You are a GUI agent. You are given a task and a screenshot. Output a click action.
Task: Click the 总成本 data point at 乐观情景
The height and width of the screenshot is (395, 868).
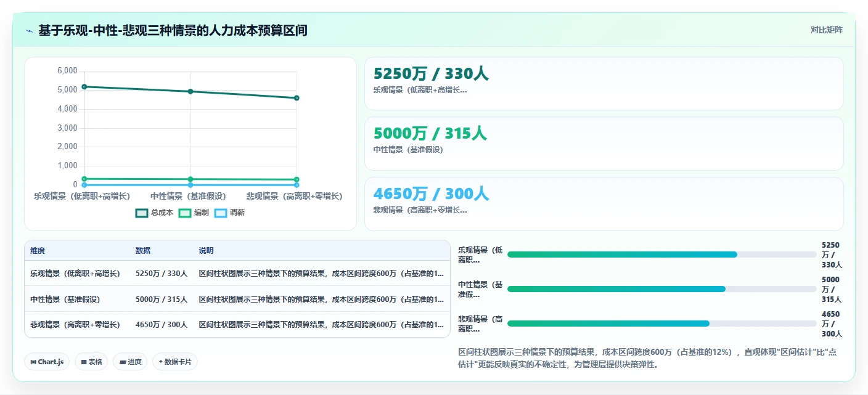pyautogui.click(x=84, y=87)
